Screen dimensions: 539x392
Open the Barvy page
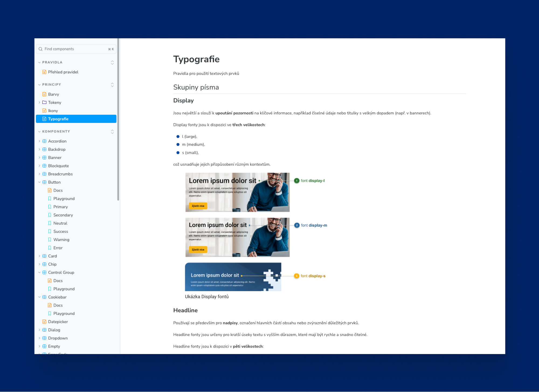[x=76, y=94]
